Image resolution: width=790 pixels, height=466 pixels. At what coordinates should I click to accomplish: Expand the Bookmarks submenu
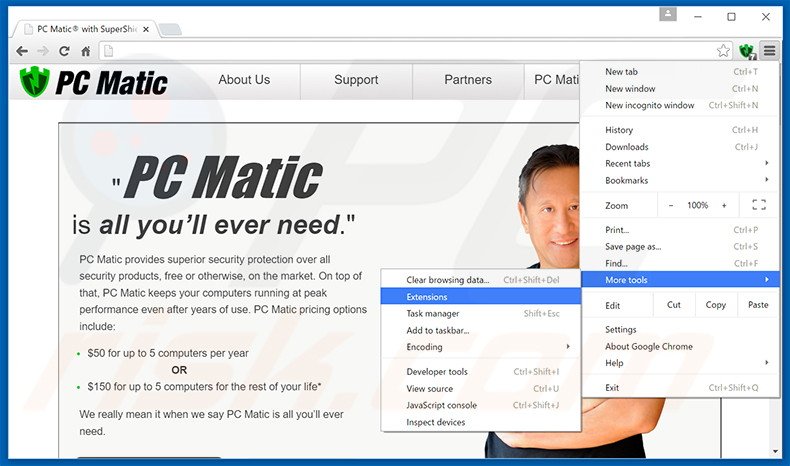point(681,180)
